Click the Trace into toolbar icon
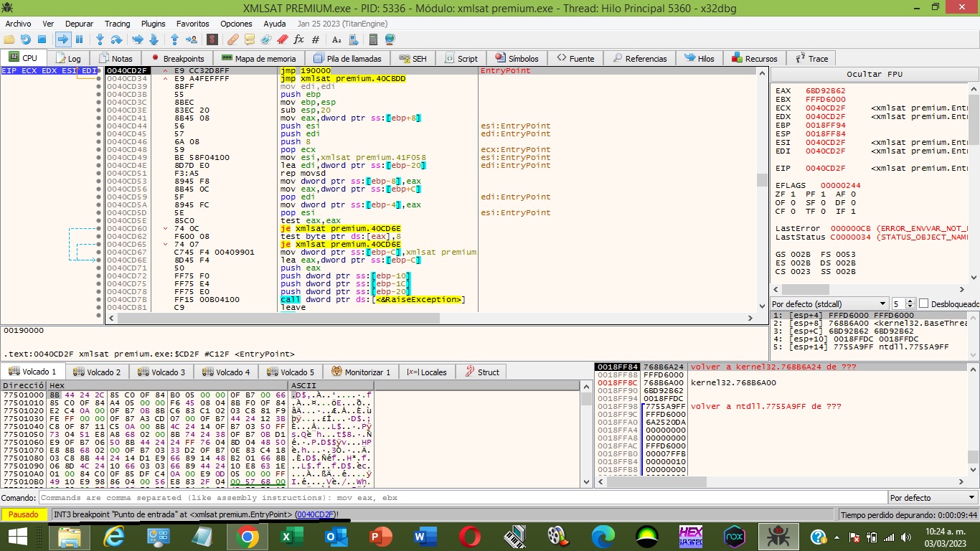Screen dimensions: 980x551 pos(137,39)
